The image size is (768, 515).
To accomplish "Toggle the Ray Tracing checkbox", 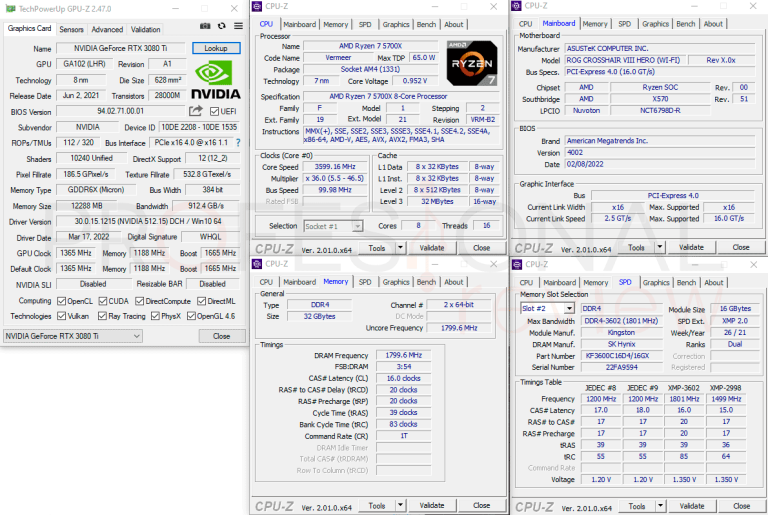I will (102, 316).
